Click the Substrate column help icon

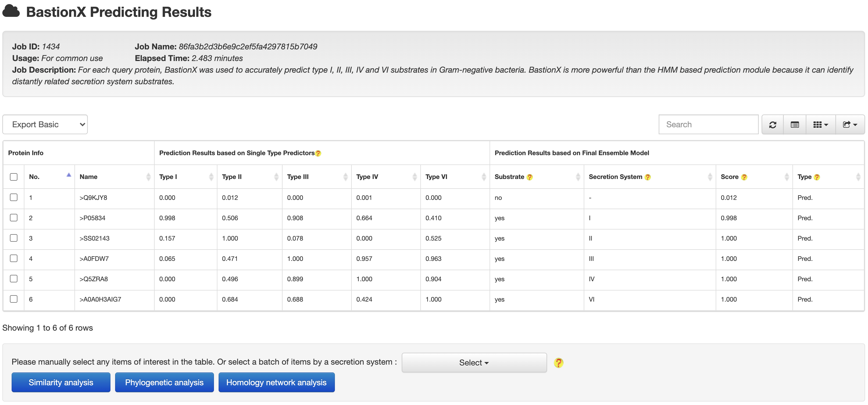[x=530, y=177]
